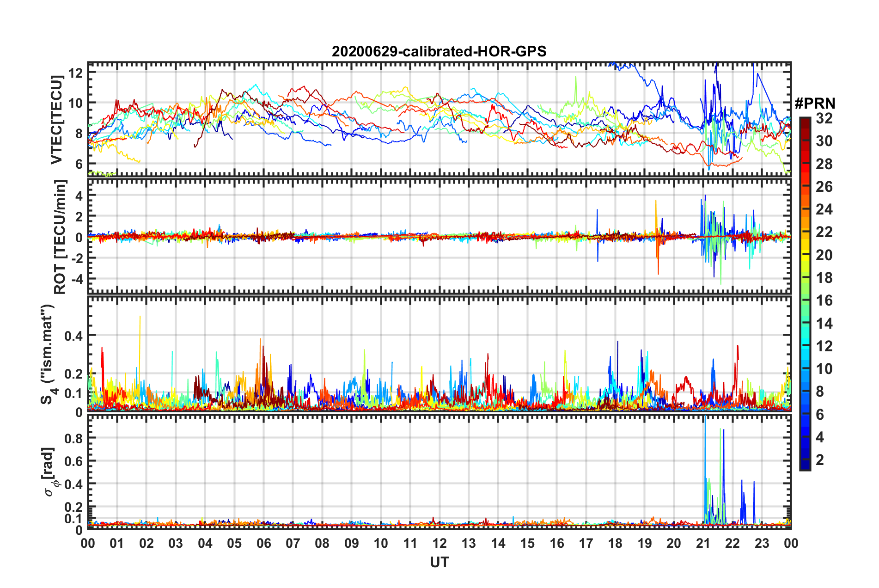The image size is (879, 588).
Task: Click the colorbar tick label 2
Action: 820,459
